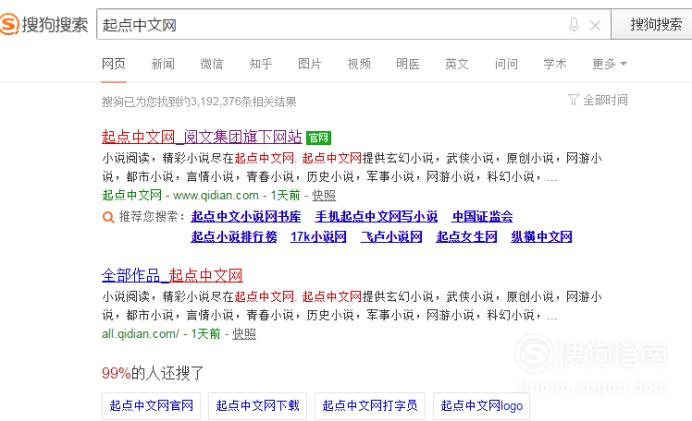Screen dimensions: 692x421
Task: Click related search 起点中文网下载
Action: coord(258,406)
